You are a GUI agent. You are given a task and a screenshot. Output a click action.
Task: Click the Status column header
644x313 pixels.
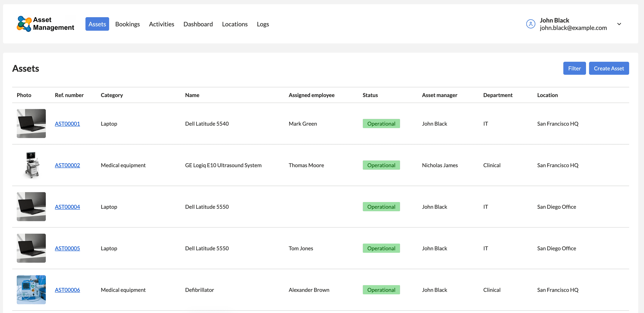370,95
